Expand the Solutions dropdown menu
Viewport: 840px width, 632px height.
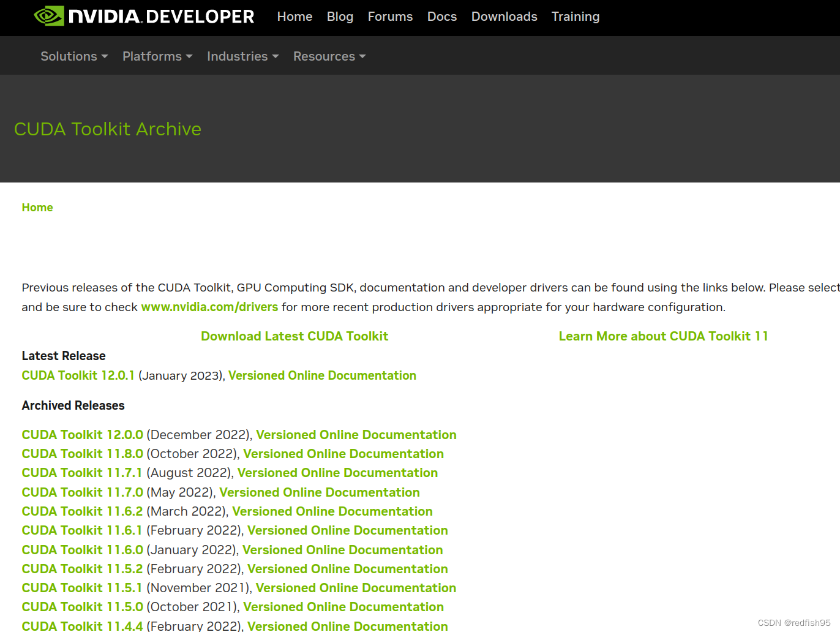tap(74, 56)
